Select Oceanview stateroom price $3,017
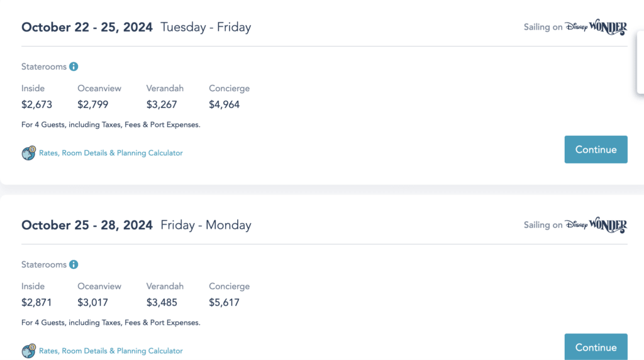This screenshot has width=644, height=360. [x=94, y=302]
